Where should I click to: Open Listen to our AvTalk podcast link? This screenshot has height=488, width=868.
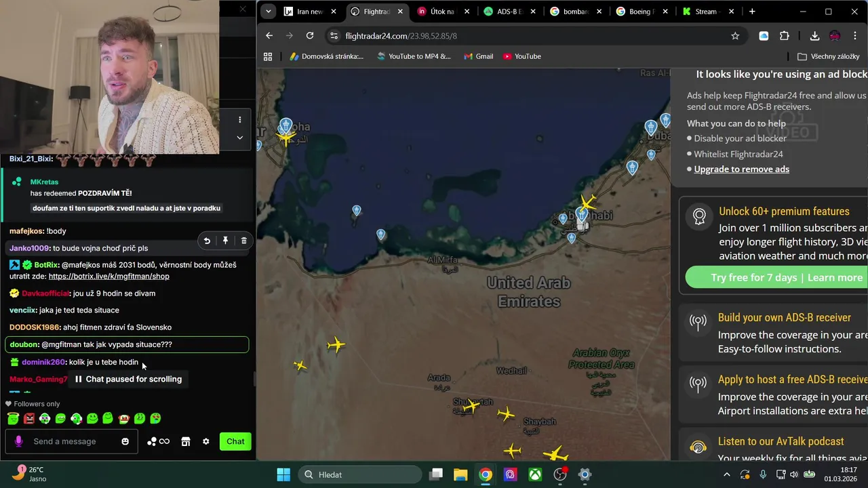click(x=781, y=442)
